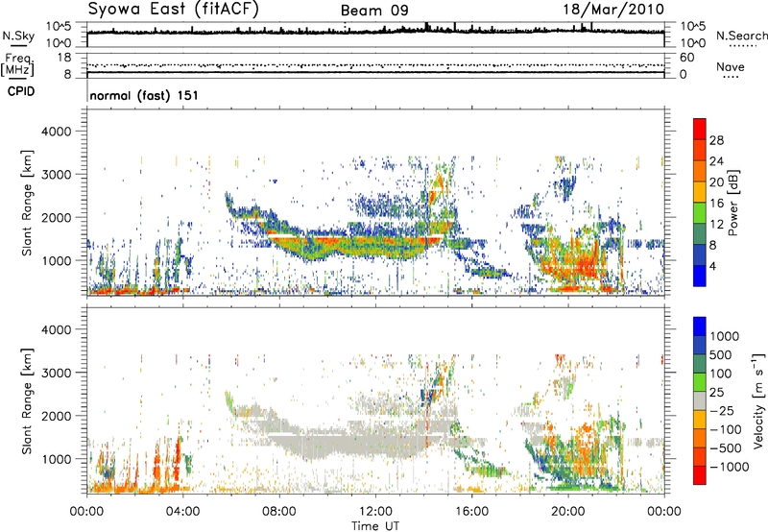Viewport: 768px width, 532px height.
Task: Click the "Time UT" axis title
Action: tap(375, 526)
